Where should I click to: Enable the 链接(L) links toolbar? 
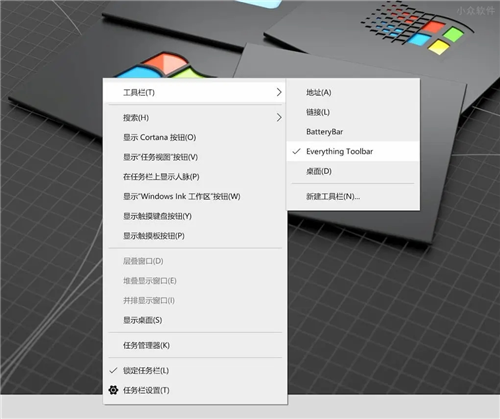click(x=353, y=112)
